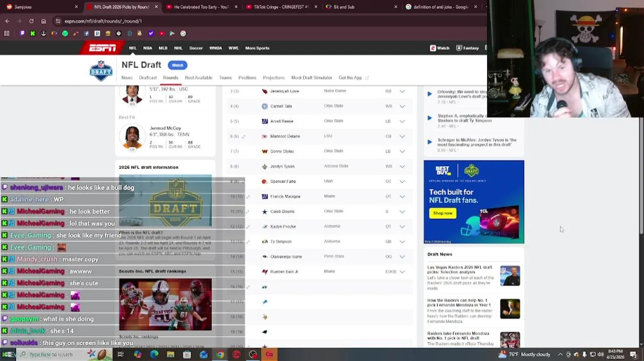Expand the Caleb Downs pick row
Image resolution: width=644 pixels, height=361 pixels.
coord(402,212)
